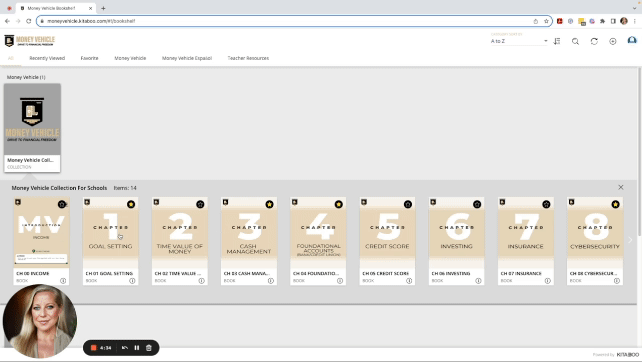Stop the screen recording
This screenshot has height=362, width=642.
pyautogui.click(x=93, y=348)
